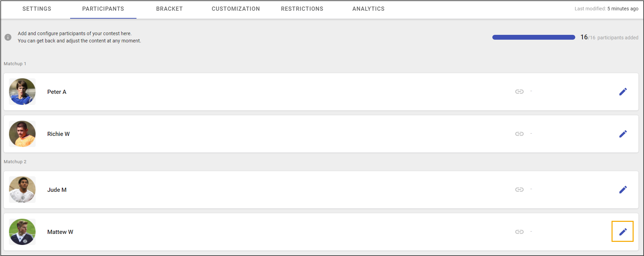This screenshot has width=644, height=256.
Task: Edit Peter A with the pencil icon
Action: coord(623,92)
